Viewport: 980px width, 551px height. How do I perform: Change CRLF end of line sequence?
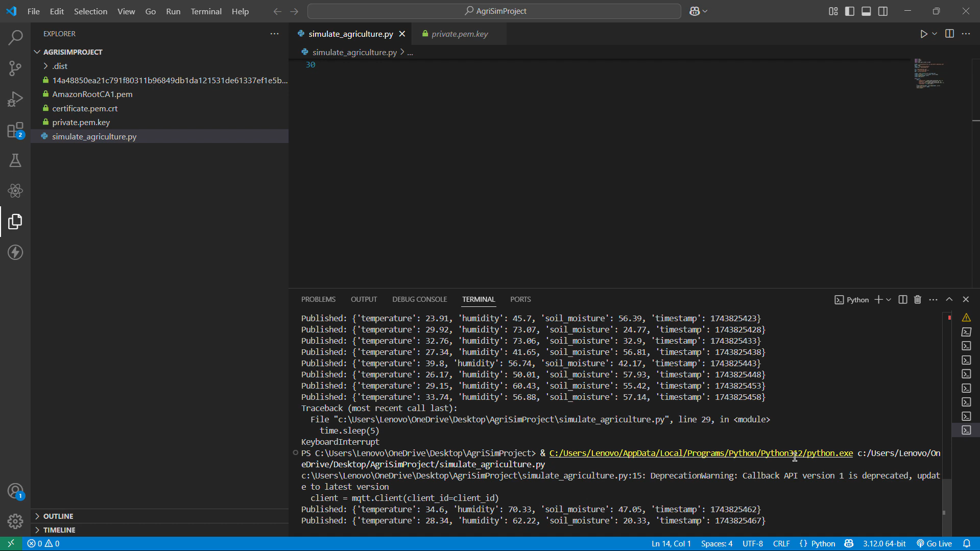pos(781,544)
